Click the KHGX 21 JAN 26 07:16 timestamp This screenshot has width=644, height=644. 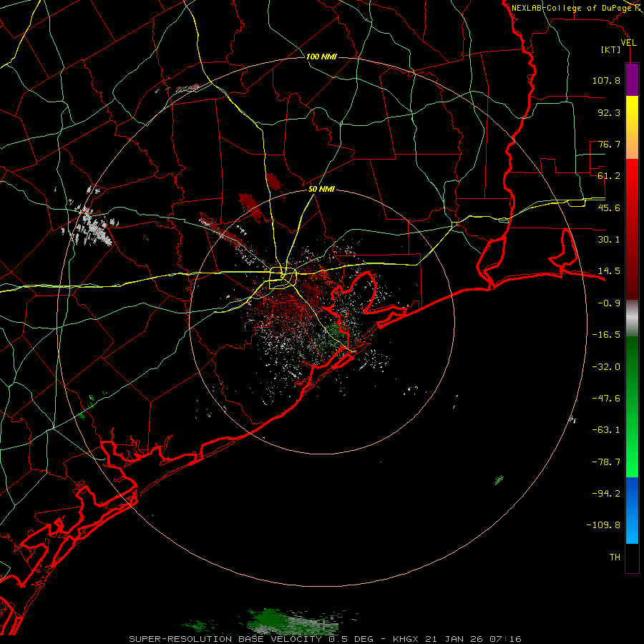457,639
